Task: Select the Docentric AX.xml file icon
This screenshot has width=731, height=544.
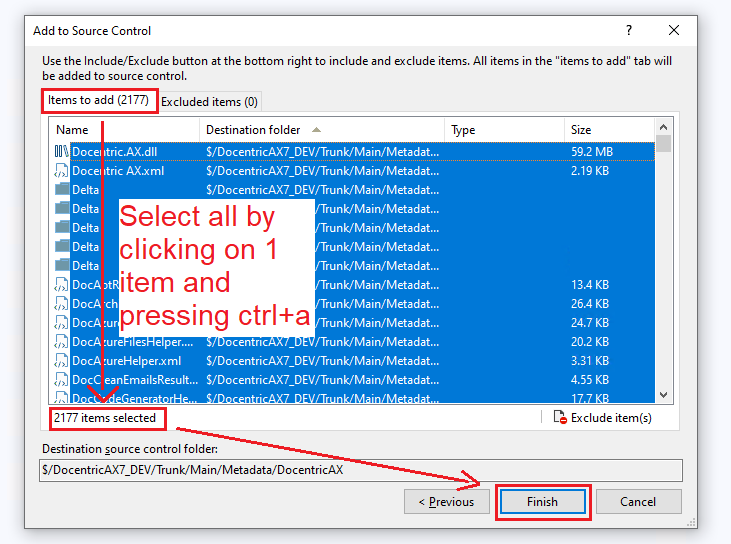Action: (x=61, y=171)
